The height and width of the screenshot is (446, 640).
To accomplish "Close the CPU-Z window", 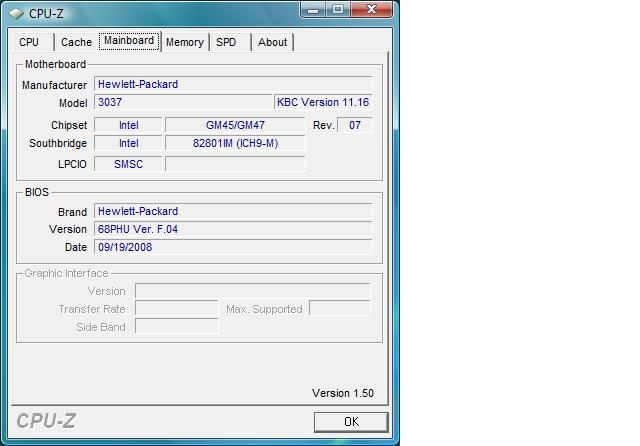I will [x=371, y=9].
